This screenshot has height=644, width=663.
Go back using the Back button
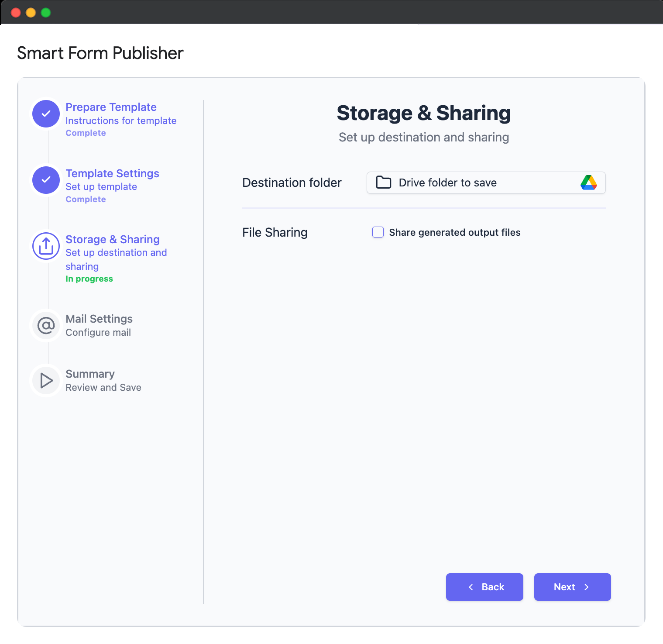[484, 587]
